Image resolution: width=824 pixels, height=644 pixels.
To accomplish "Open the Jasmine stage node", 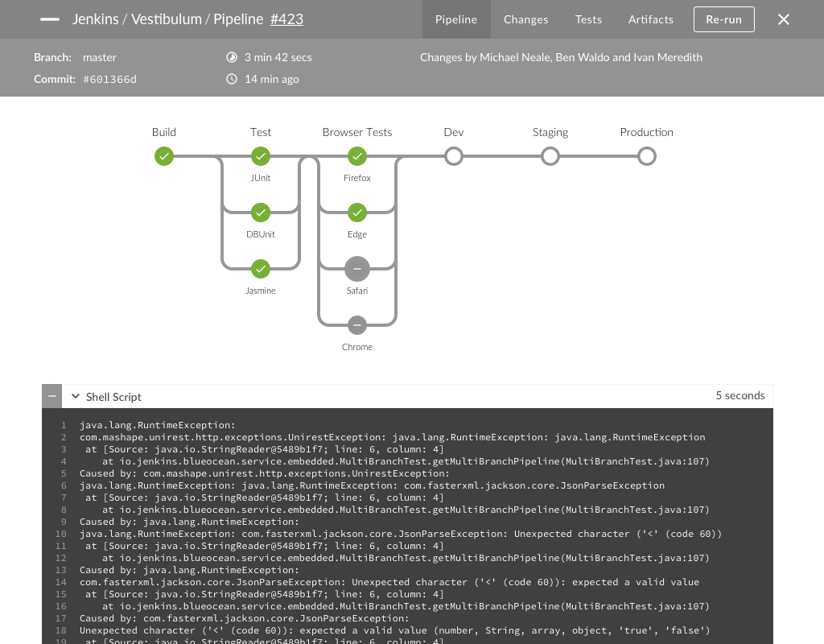I will coord(260,269).
